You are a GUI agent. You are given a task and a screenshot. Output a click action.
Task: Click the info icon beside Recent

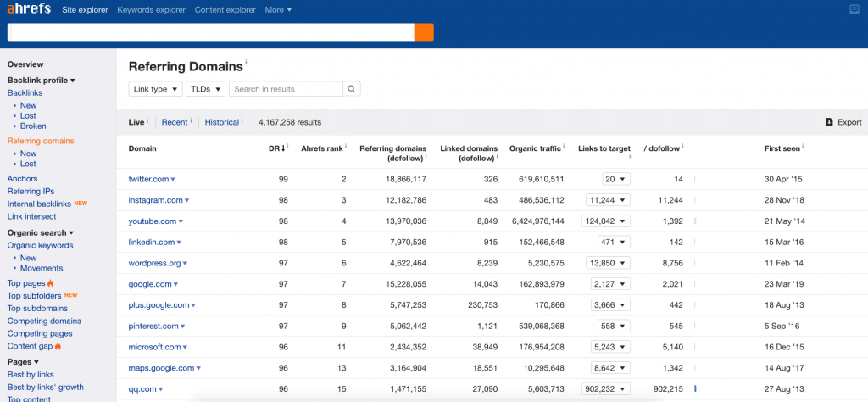tap(191, 120)
